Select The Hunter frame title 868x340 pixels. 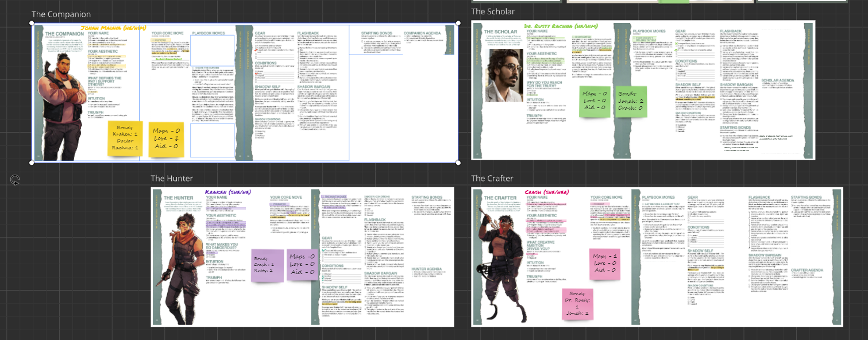[172, 179]
